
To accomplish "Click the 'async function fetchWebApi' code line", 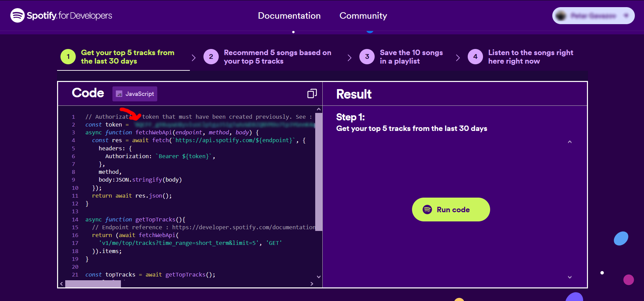I will pyautogui.click(x=172, y=132).
